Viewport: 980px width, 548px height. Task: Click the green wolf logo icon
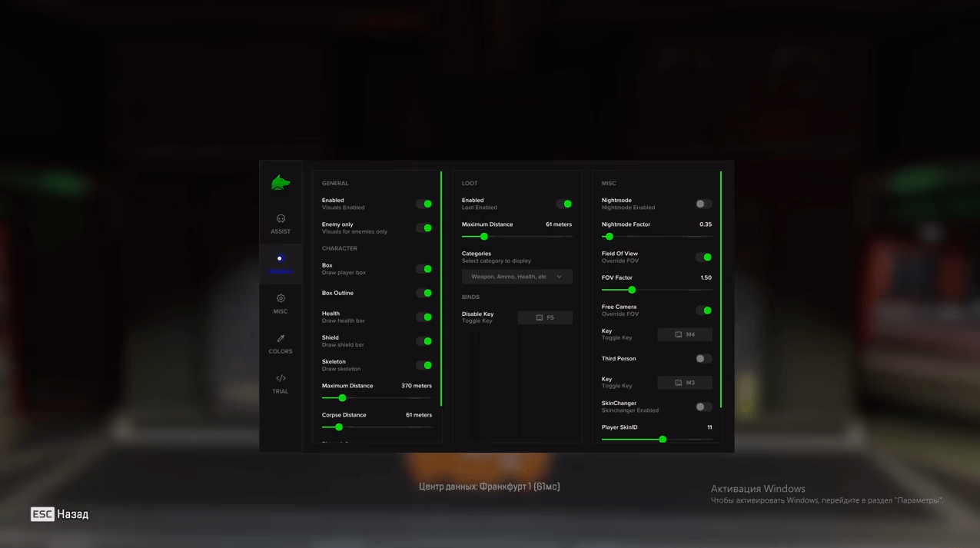pyautogui.click(x=281, y=183)
